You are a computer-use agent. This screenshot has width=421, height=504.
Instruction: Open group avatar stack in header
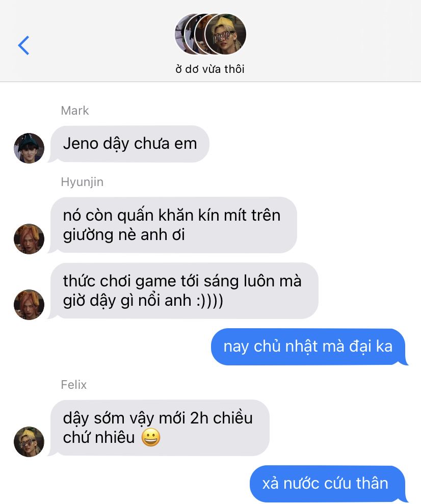(210, 34)
